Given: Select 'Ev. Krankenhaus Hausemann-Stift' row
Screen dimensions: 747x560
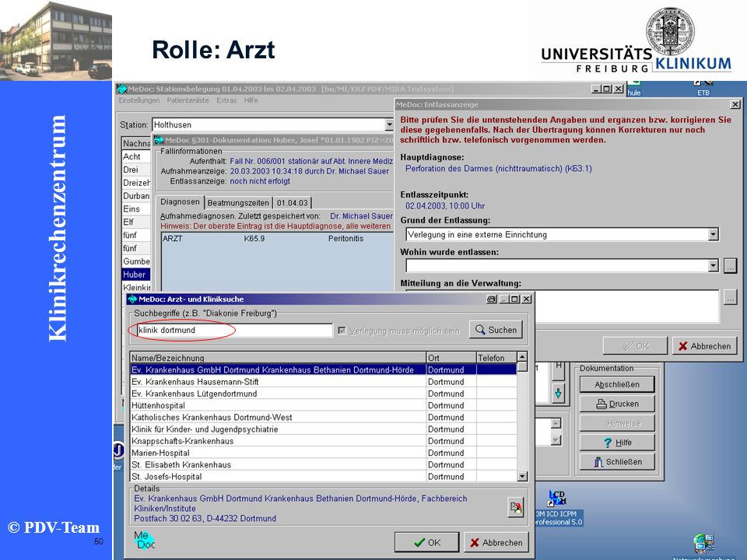Looking at the screenshot, I should point(324,381).
